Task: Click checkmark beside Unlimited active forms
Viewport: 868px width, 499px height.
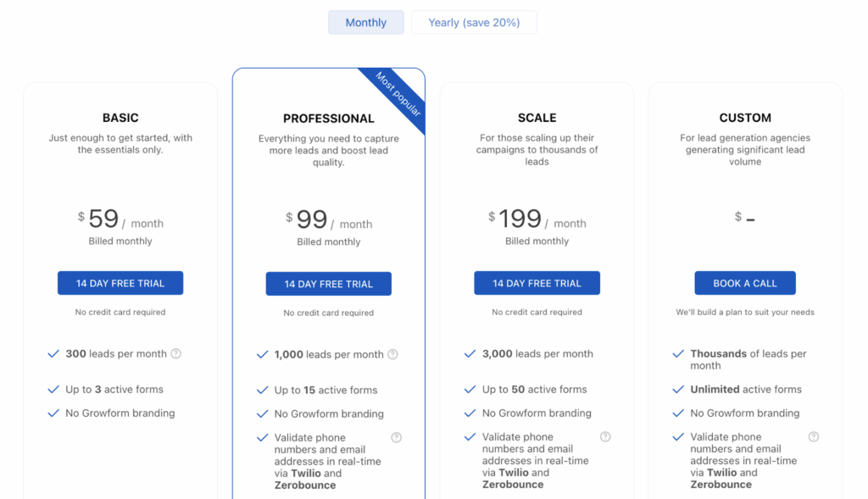Action: point(678,390)
